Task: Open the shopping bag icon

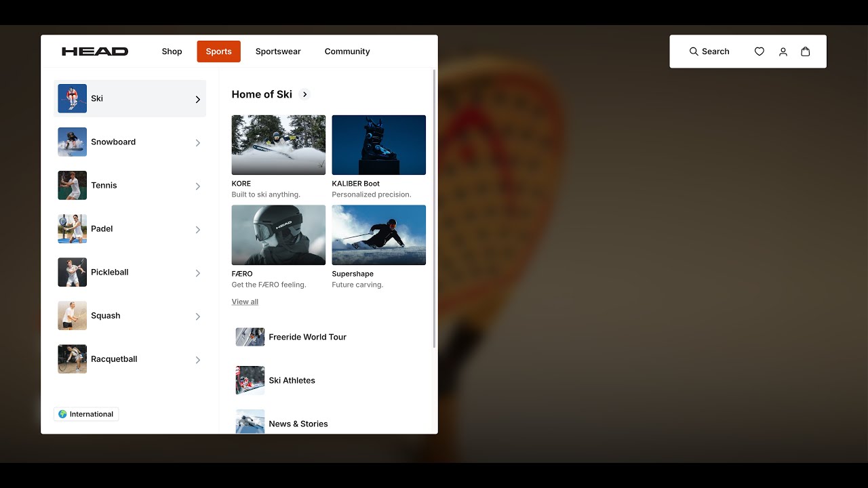Action: [806, 52]
